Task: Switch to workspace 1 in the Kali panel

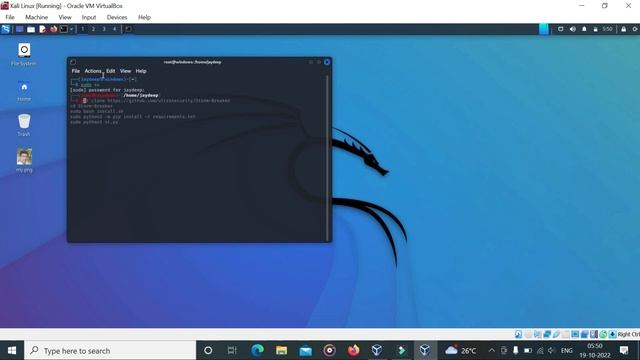Action: (83, 29)
